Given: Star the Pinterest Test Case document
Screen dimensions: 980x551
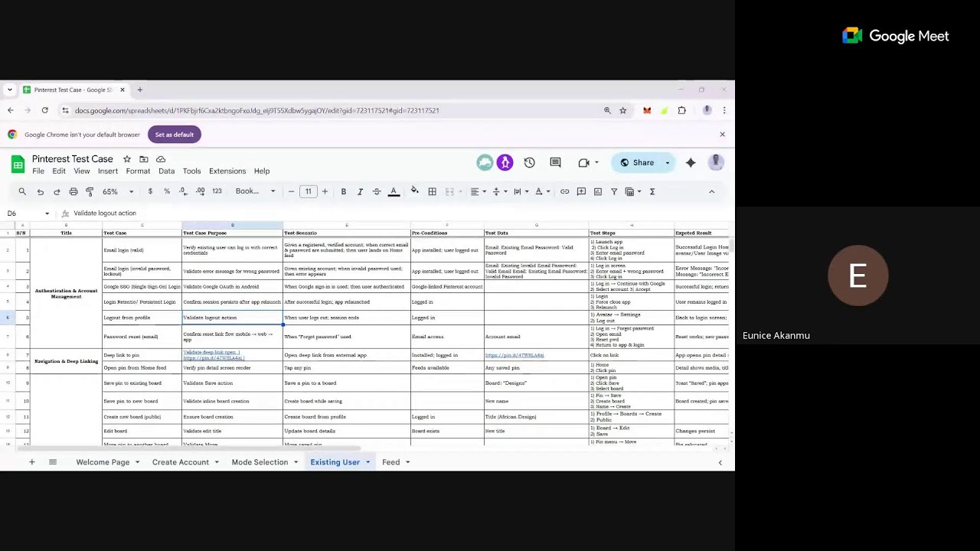Looking at the screenshot, I should coord(127,159).
